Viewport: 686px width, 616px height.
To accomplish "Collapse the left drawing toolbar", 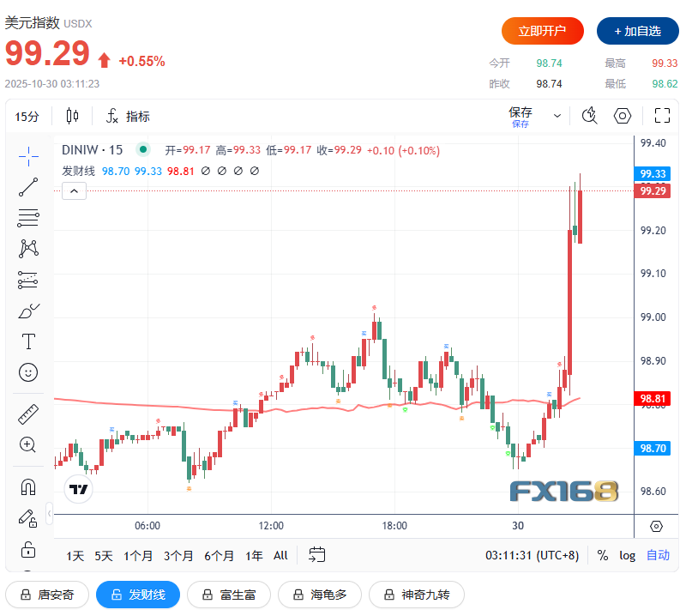I will 49,513.
